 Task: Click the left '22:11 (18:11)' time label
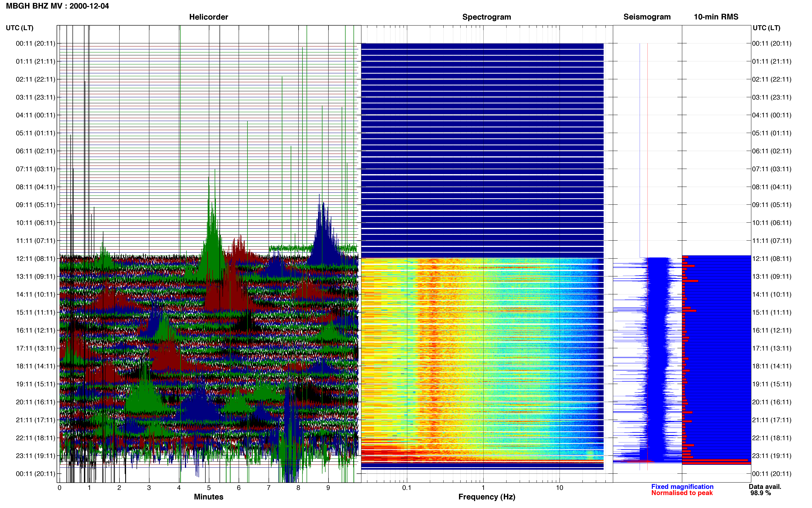point(36,438)
